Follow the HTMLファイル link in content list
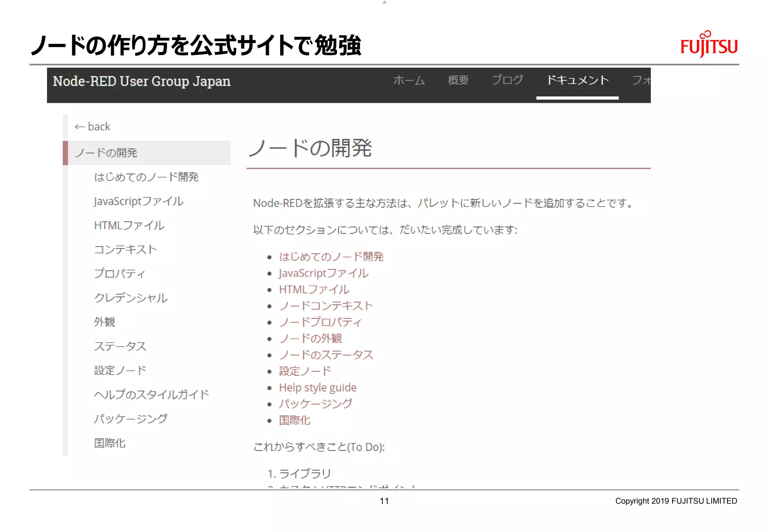 314,290
